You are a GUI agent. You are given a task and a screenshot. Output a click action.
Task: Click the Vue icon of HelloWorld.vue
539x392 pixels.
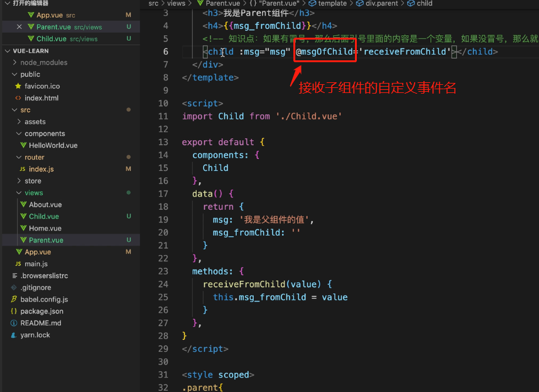(23, 146)
